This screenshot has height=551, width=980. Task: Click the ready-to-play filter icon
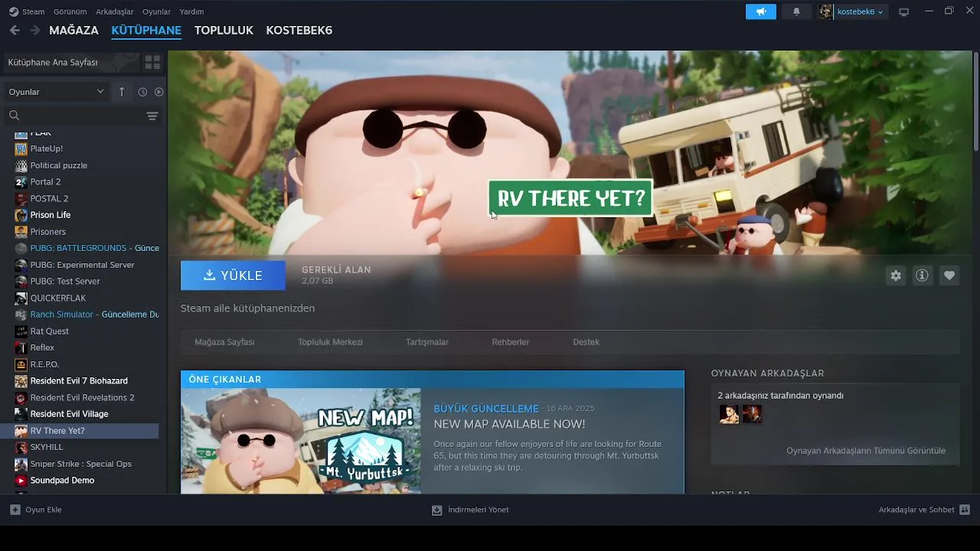point(158,92)
